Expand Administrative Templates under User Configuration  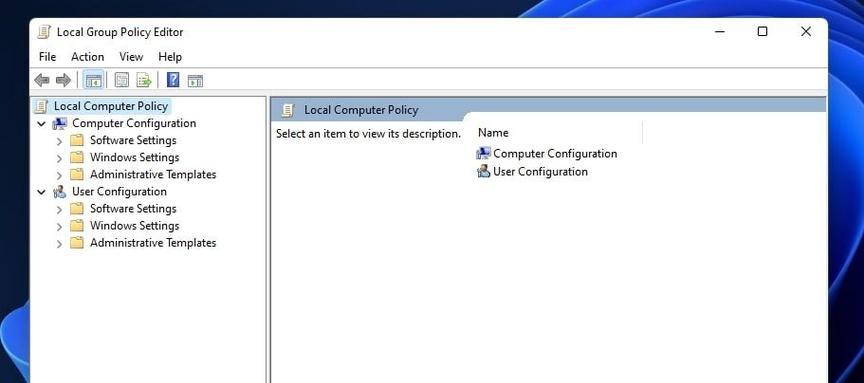[60, 243]
